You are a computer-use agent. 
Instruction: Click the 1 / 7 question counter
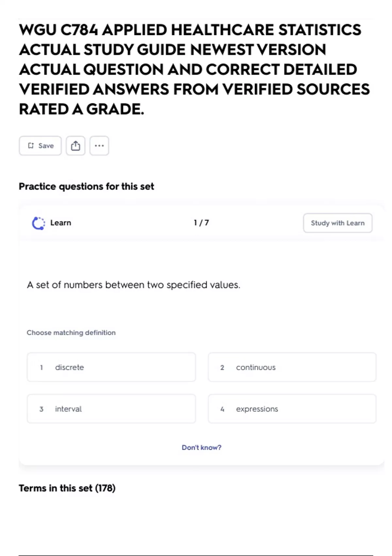coord(201,223)
